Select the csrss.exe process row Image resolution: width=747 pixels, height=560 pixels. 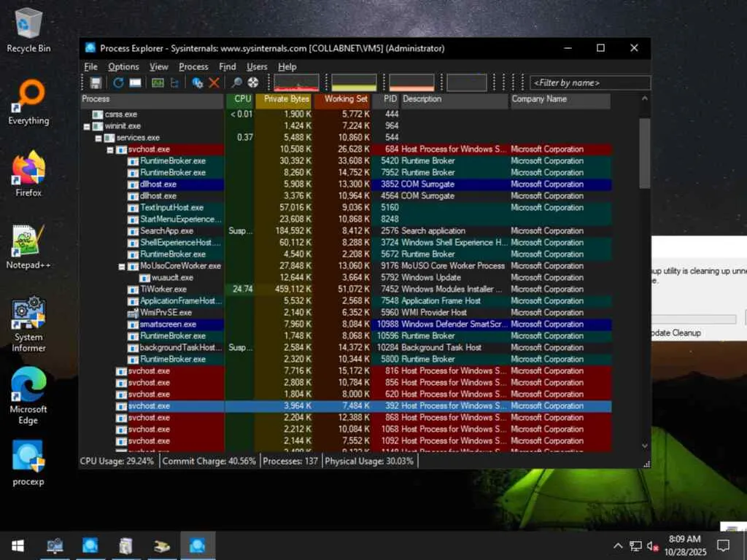345,114
